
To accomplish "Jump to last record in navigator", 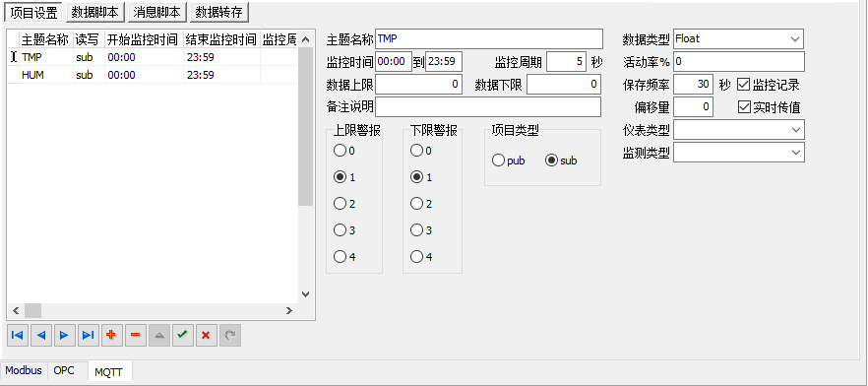I will coord(88,335).
